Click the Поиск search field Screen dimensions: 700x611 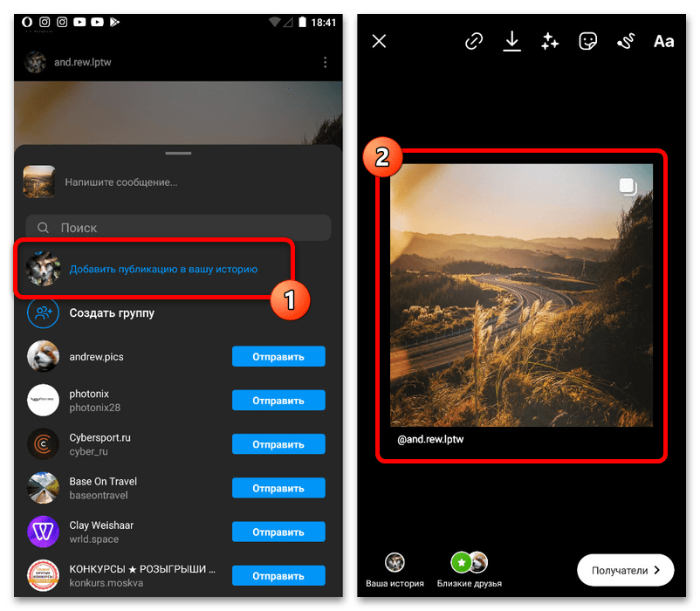[x=178, y=228]
